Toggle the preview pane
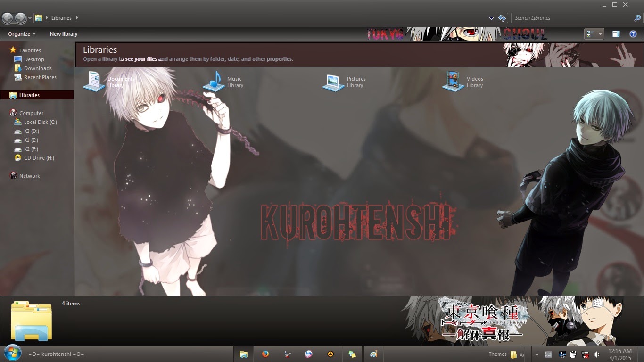The image size is (644, 362). coord(616,34)
